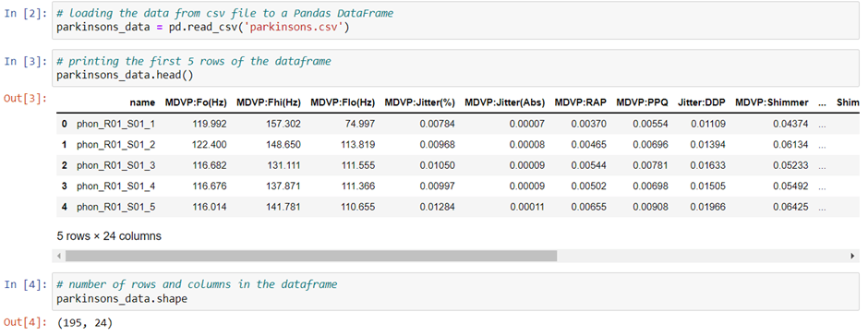This screenshot has height=336, width=868.
Task: Click the value 0.01966
Action: 708,207
